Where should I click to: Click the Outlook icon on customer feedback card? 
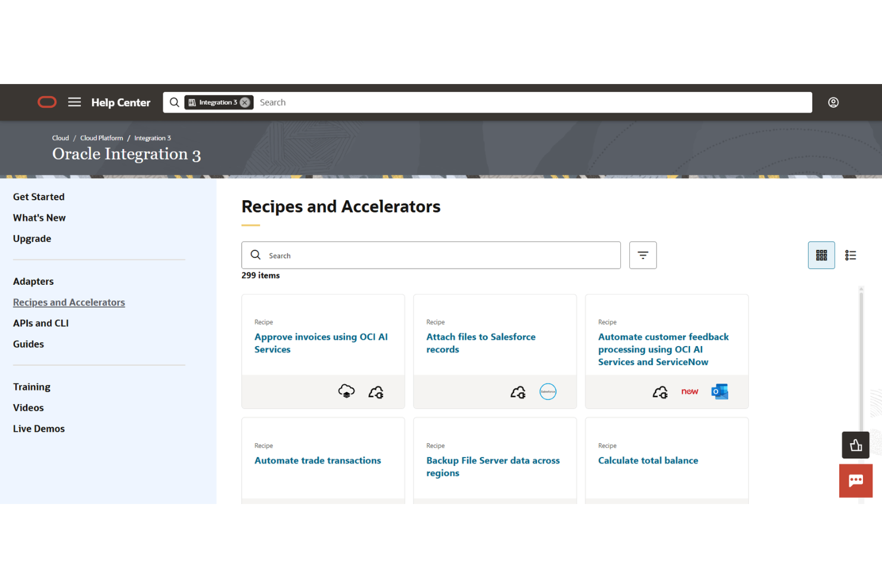[x=720, y=392]
